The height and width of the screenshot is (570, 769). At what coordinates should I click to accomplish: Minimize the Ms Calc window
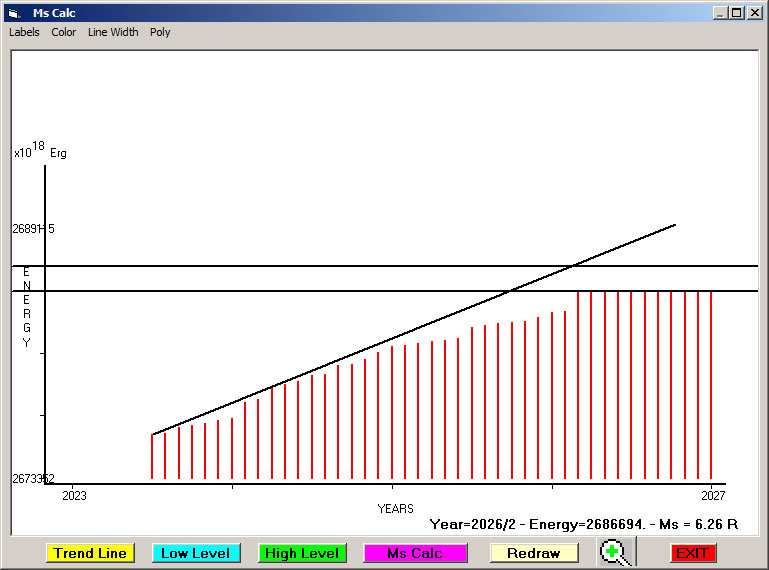pyautogui.click(x=720, y=13)
